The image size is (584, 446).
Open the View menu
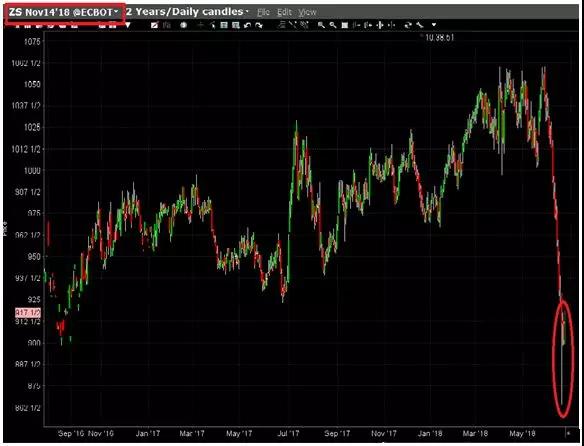tap(307, 12)
